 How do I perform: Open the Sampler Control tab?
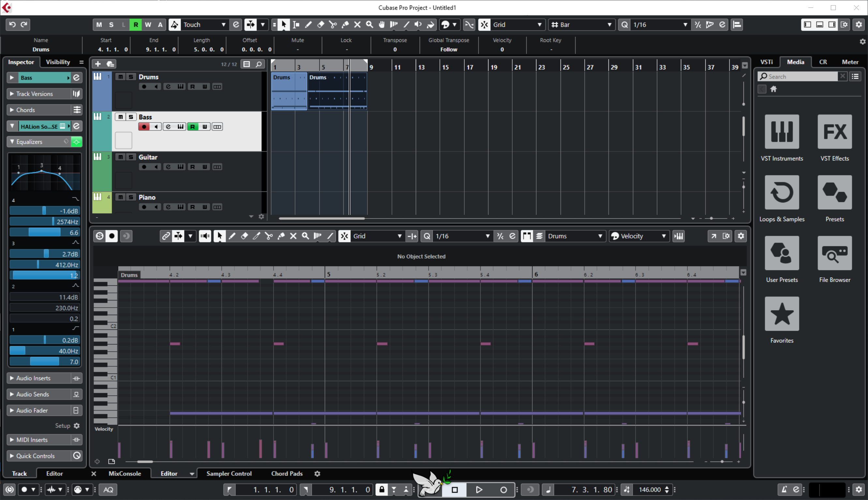pyautogui.click(x=229, y=473)
